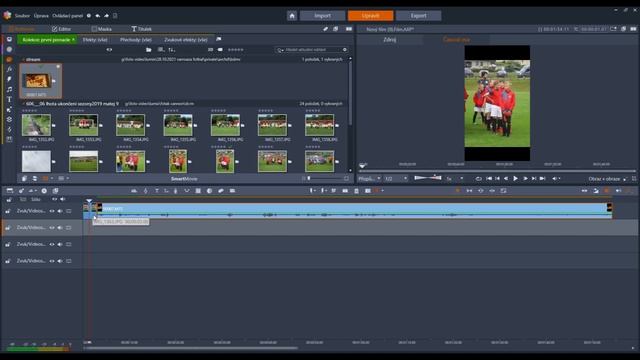Click the redo arrow icon

tap(107, 16)
